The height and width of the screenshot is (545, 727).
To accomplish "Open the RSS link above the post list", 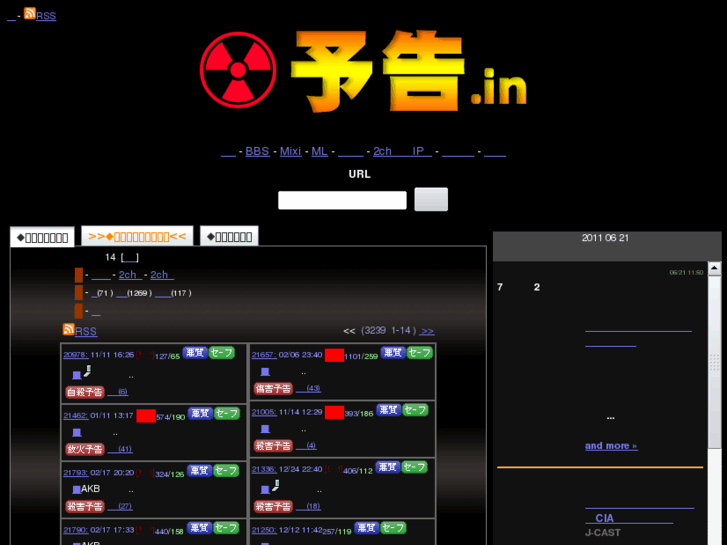I will tap(86, 332).
